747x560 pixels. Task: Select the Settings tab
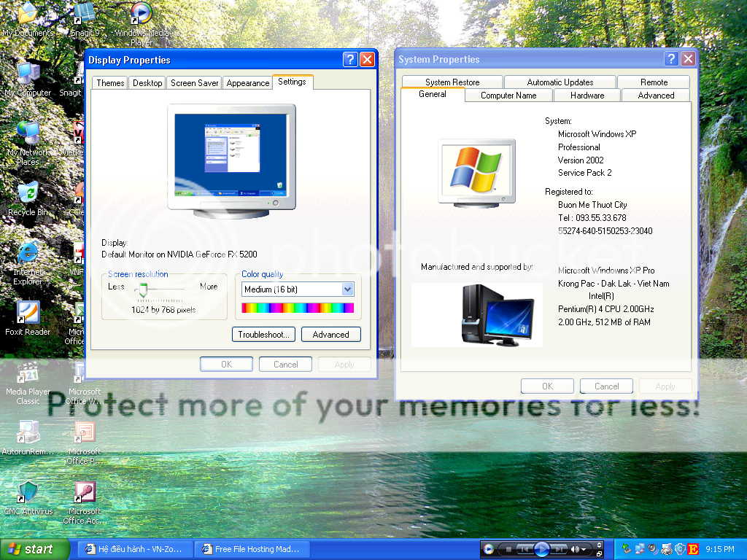tap(292, 82)
